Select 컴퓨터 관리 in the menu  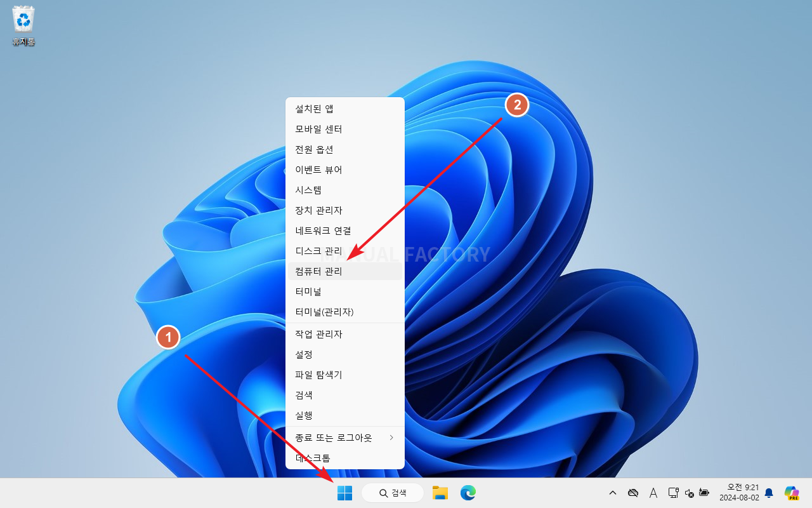coord(345,272)
